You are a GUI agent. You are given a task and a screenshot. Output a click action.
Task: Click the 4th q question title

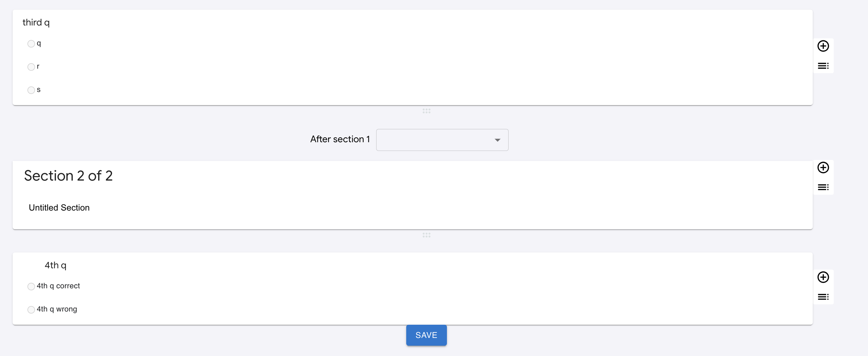click(x=56, y=265)
